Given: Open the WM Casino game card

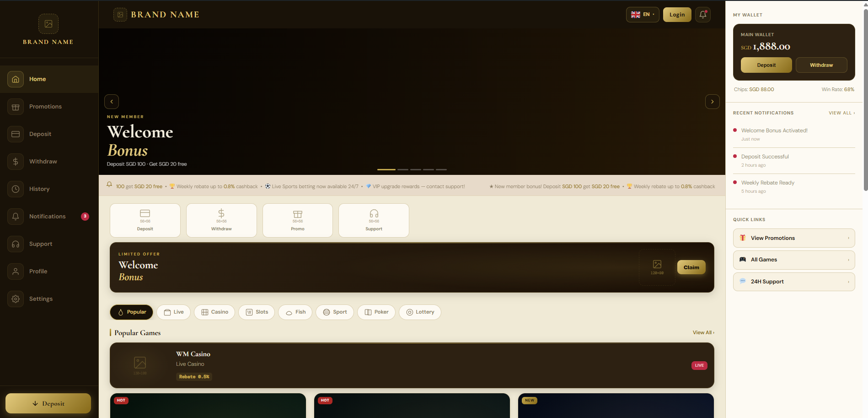Looking at the screenshot, I should [412, 365].
